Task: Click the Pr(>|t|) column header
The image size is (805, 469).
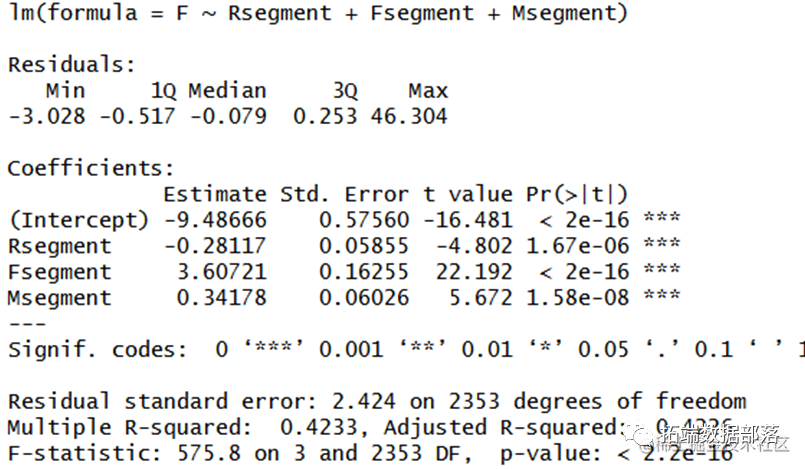Action: 577,194
